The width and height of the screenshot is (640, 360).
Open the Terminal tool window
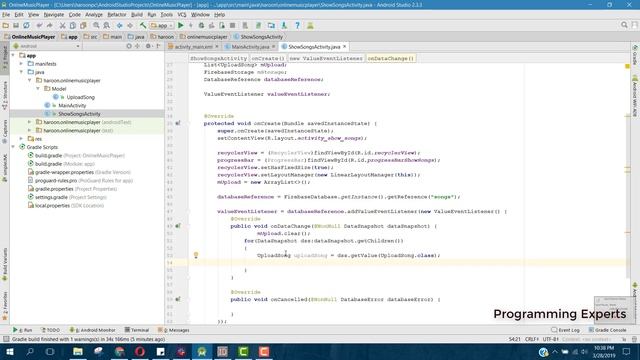click(x=137, y=330)
